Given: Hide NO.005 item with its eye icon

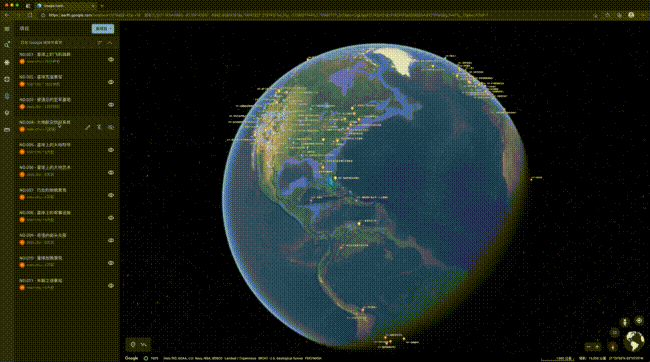Looking at the screenshot, I should point(111,150).
